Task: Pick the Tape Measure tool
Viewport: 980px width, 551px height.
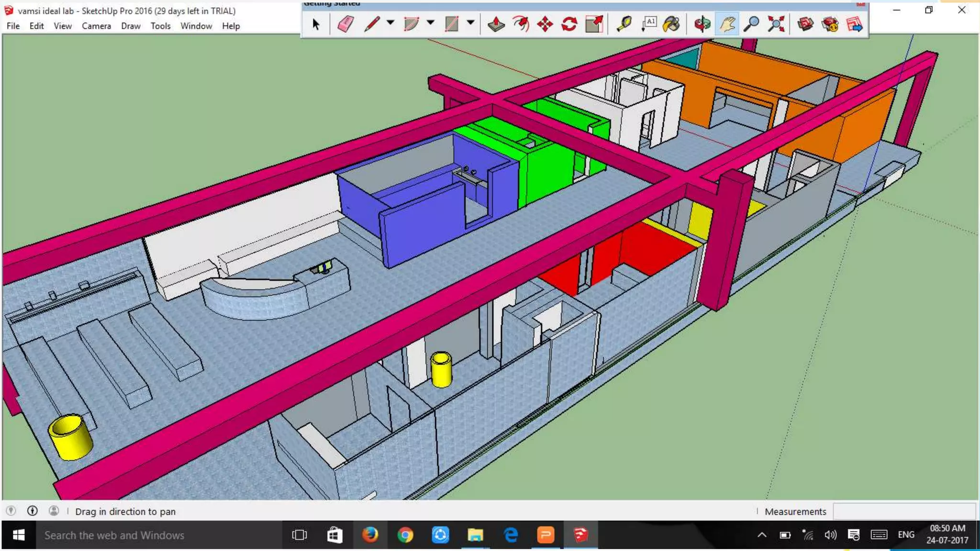Action: click(x=624, y=23)
